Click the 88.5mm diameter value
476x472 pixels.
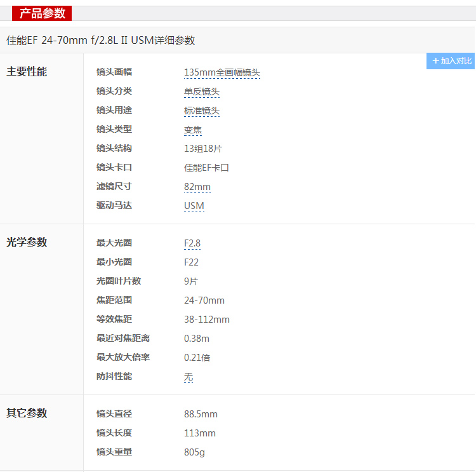point(201,414)
